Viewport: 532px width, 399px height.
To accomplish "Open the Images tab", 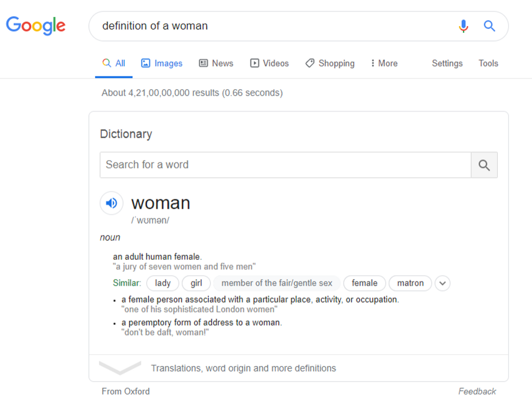I will (162, 63).
